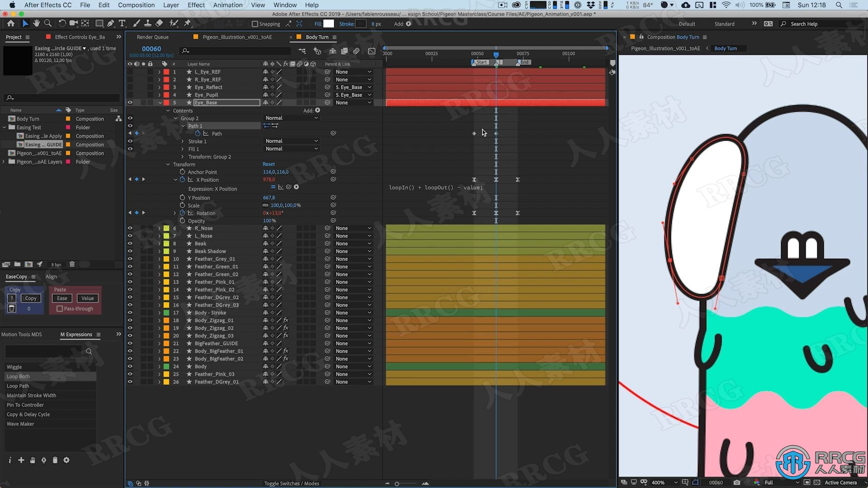Expand Group 2 contents disclosure triangle
Screen dimensions: 868x488
point(176,118)
